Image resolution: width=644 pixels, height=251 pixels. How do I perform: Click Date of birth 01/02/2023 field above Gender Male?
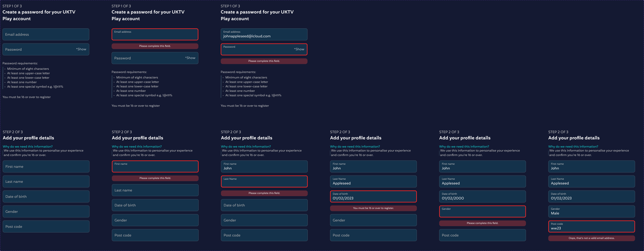point(591,196)
